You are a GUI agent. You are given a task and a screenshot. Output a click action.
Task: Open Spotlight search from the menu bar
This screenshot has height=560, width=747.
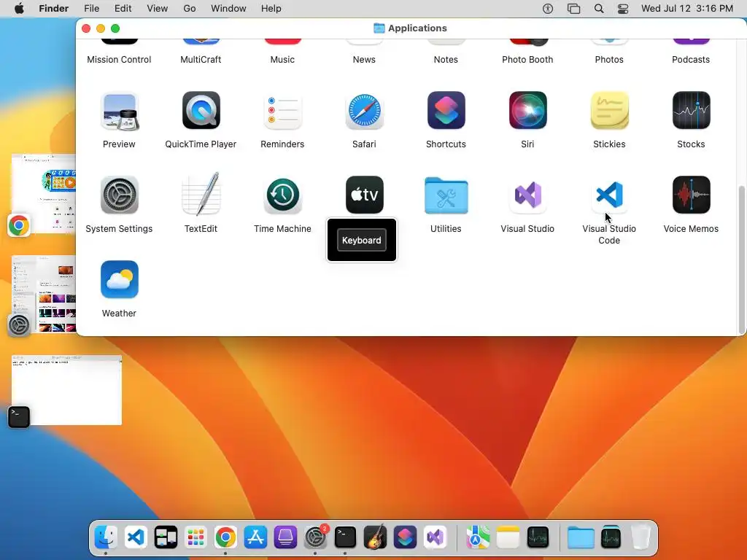pyautogui.click(x=599, y=9)
